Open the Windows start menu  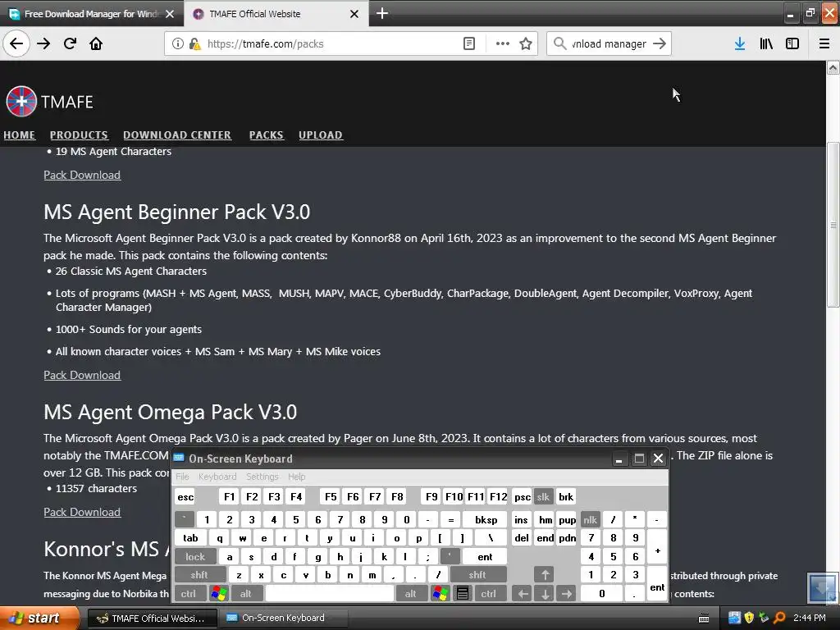(x=39, y=618)
